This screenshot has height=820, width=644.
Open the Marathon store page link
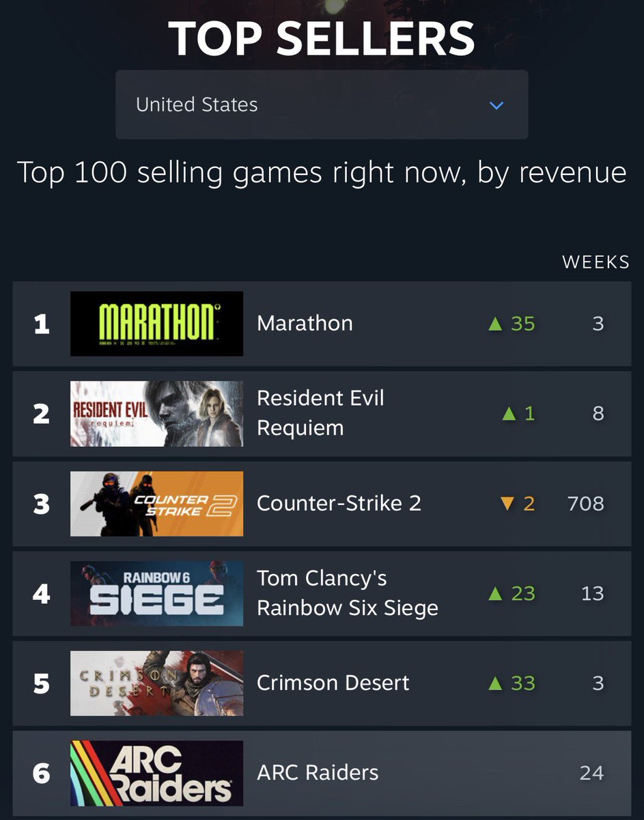(304, 323)
